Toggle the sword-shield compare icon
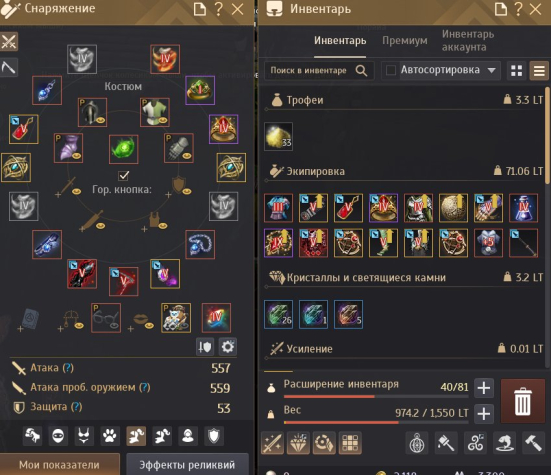Image resolution: width=551 pixels, height=475 pixels. [x=205, y=347]
